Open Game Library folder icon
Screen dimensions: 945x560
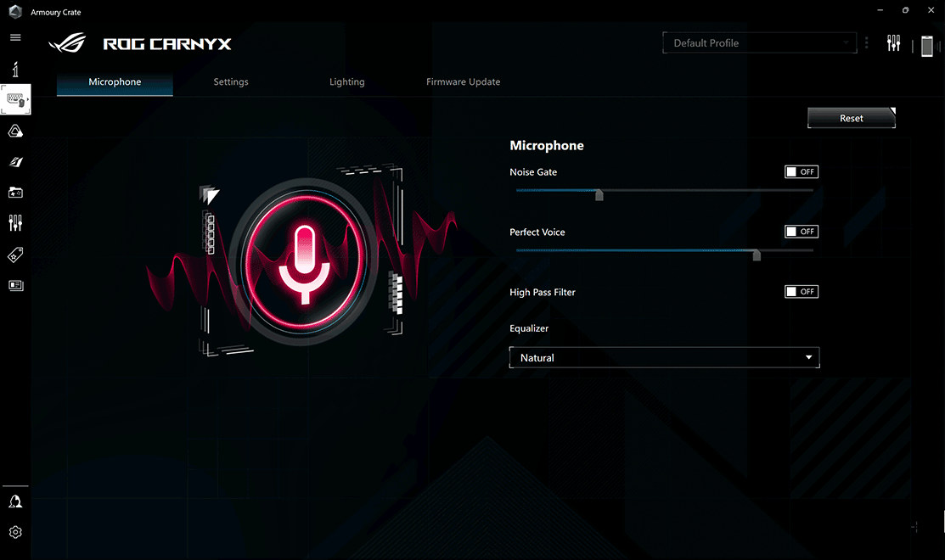(15, 193)
